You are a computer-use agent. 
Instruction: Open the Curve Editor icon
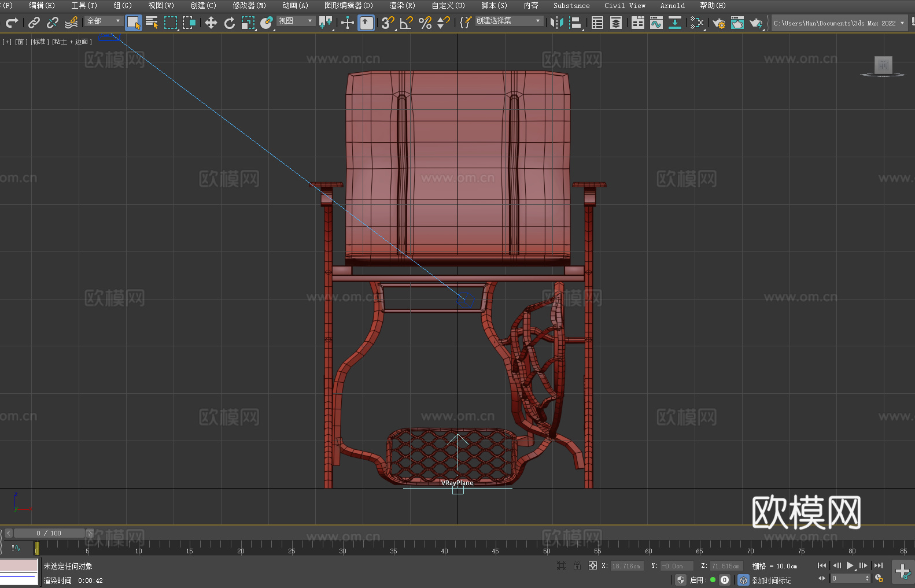click(656, 23)
